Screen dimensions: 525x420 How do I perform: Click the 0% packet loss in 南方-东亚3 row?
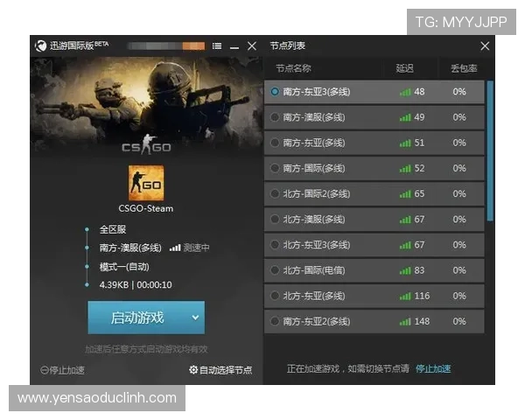459,91
